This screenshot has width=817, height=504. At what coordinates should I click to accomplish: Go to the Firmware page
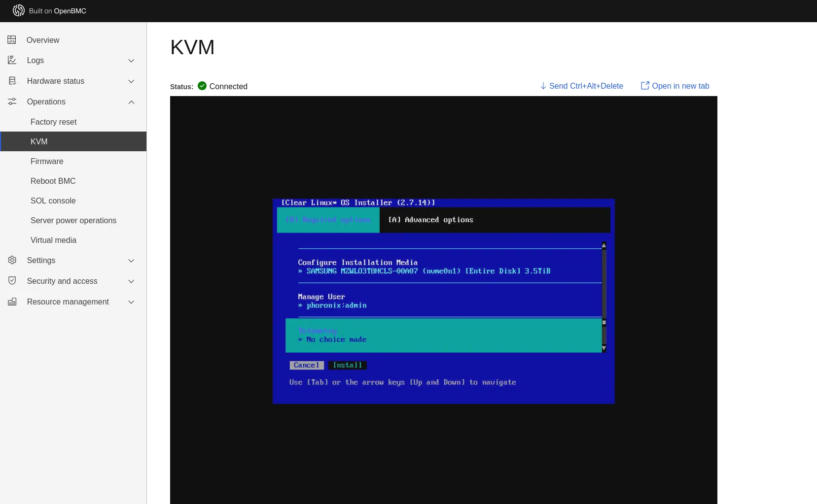point(73,161)
